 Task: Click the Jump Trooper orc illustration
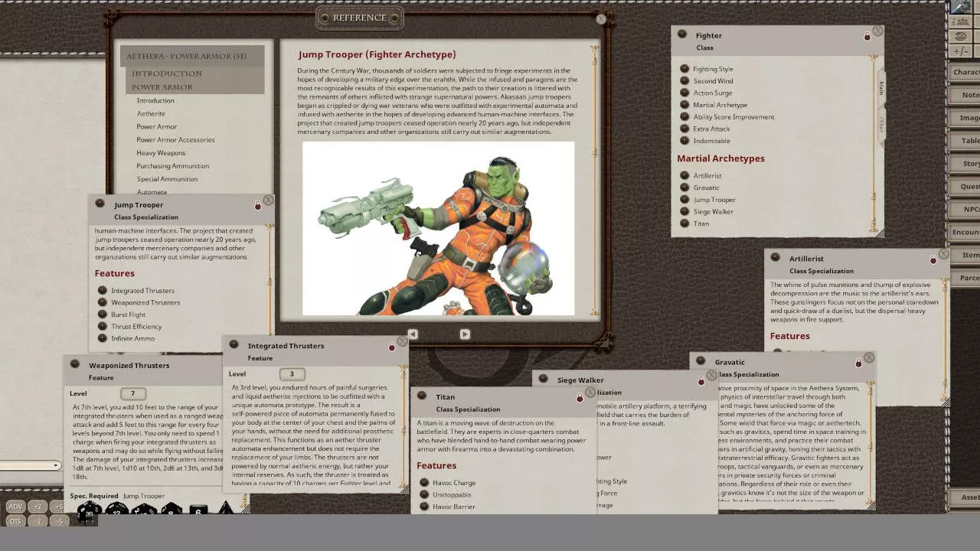point(438,229)
